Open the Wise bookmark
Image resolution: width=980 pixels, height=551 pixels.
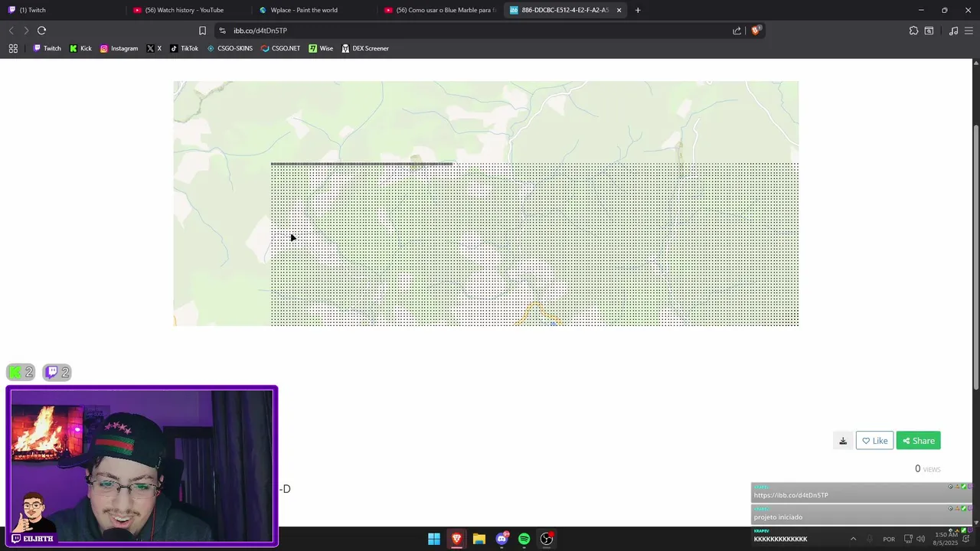coord(321,48)
